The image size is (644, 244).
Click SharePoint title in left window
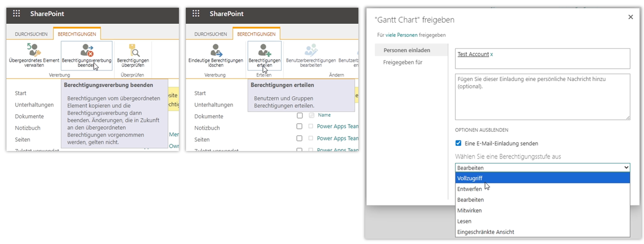click(47, 14)
